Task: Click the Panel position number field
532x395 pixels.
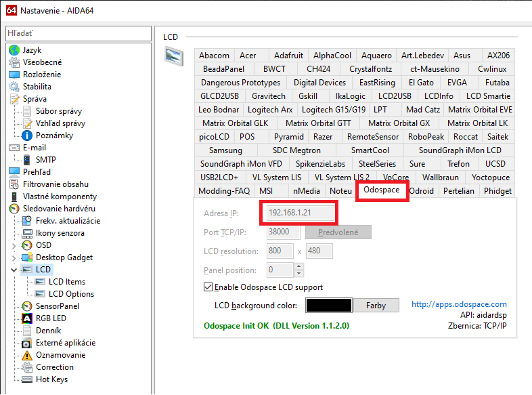Action: 280,270
